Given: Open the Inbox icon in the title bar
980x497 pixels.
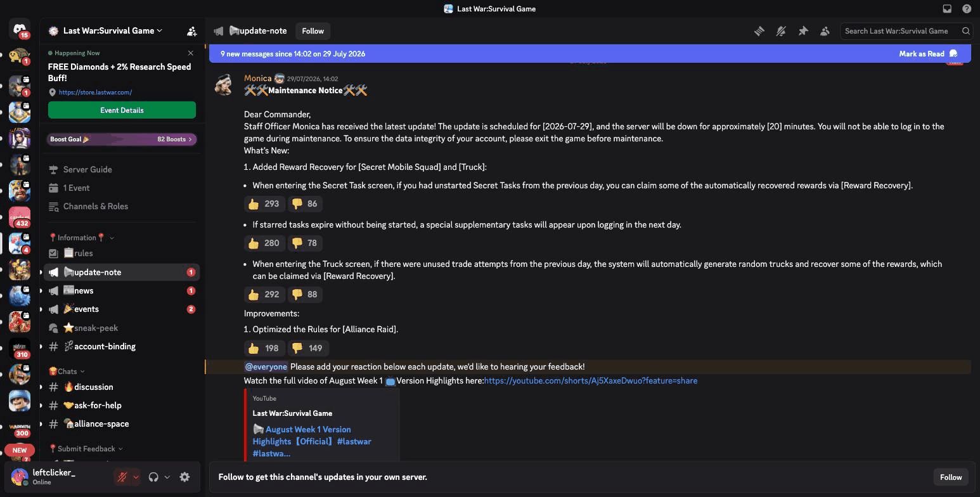Looking at the screenshot, I should point(947,9).
